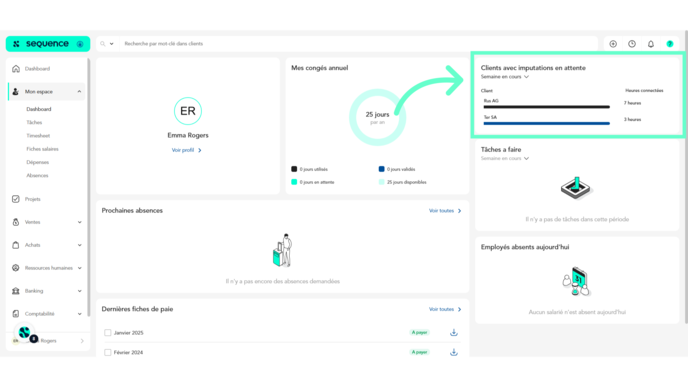This screenshot has height=387, width=688.
Task: Open Projets checkmark icon in sidebar
Action: pos(16,199)
